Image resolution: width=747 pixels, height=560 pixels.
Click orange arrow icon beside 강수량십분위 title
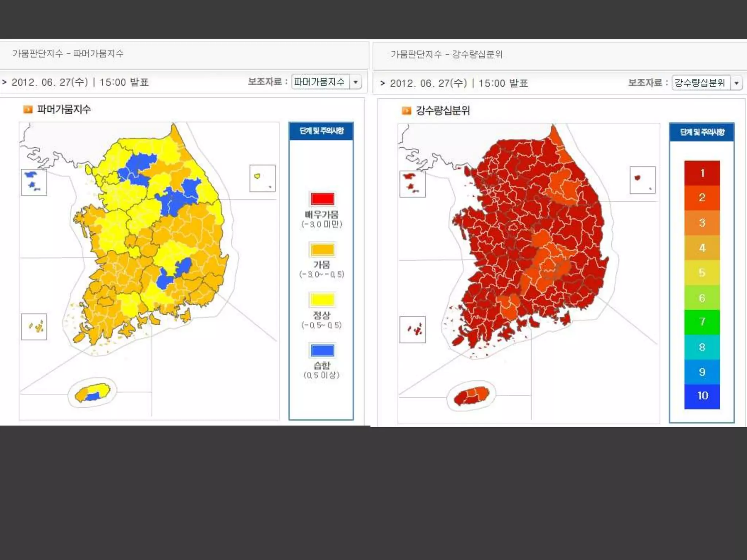tap(406, 110)
